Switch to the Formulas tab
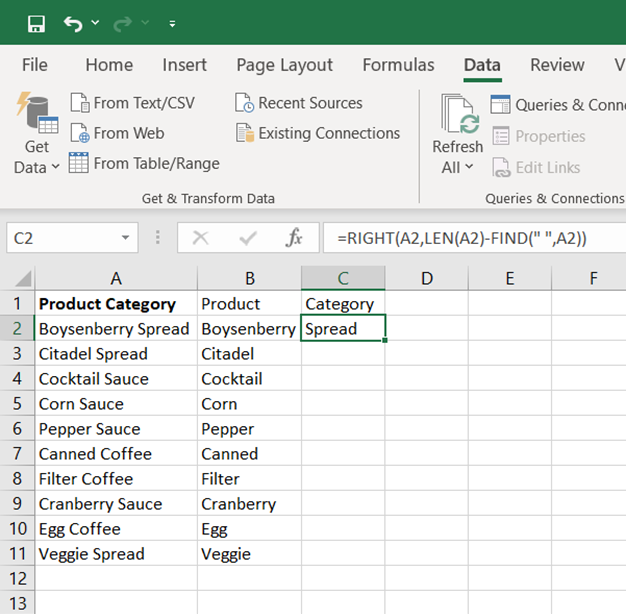Viewport: 626px width, 614px height. 398,65
